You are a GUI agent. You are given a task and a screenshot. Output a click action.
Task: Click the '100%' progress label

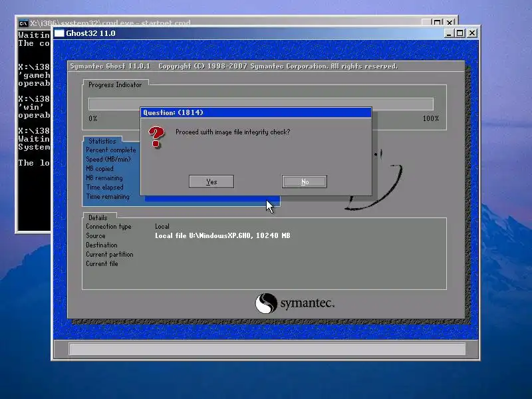point(430,118)
